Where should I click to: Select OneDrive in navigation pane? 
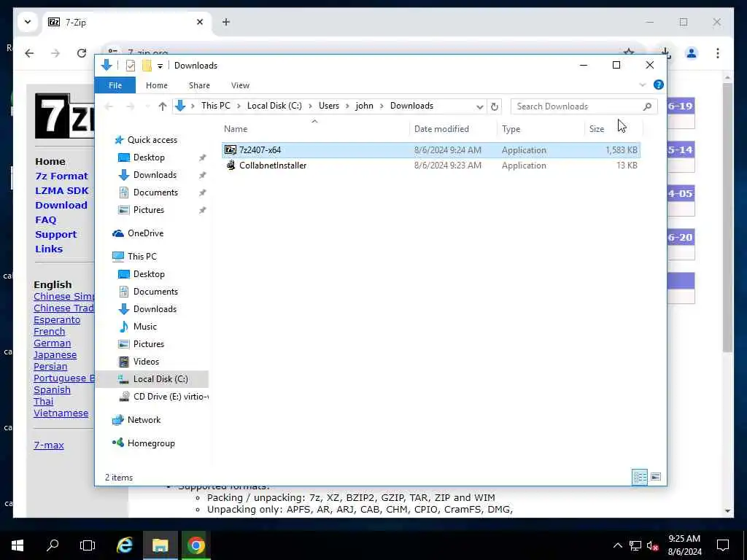[x=145, y=233]
